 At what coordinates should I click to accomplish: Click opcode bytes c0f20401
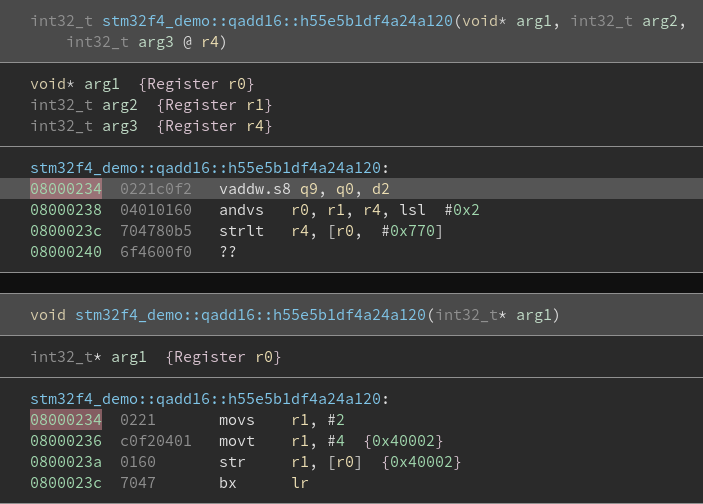tap(156, 441)
